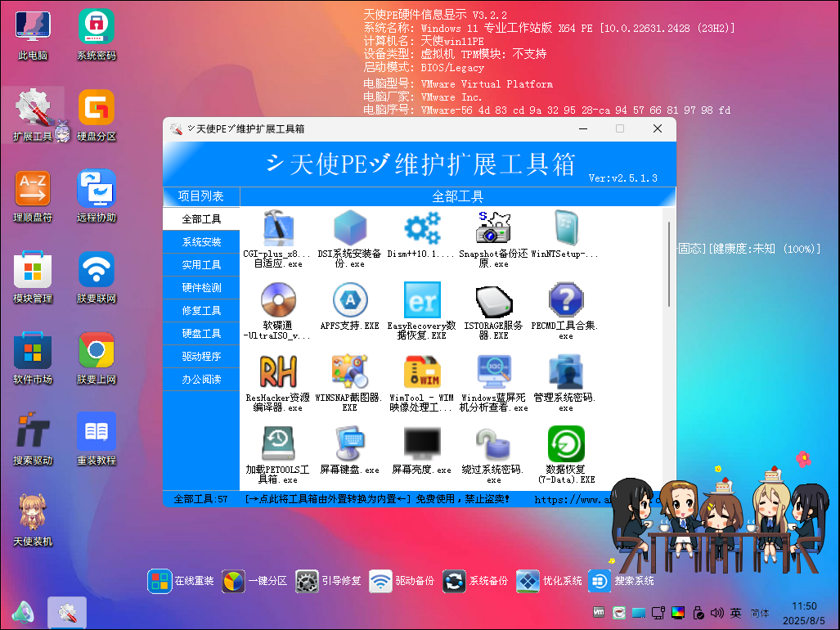The height and width of the screenshot is (630, 840).
Task: Open 软碟通 UltraISO tool
Action: pyautogui.click(x=277, y=305)
